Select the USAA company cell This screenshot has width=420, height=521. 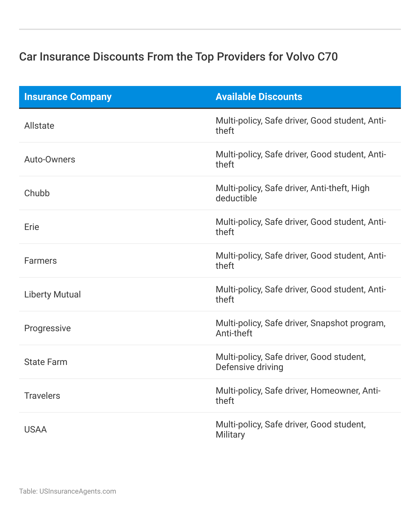pyautogui.click(x=35, y=430)
